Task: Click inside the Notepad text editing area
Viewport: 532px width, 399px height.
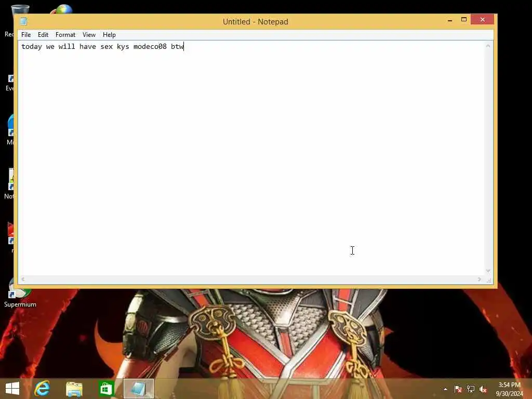Action: click(x=251, y=158)
